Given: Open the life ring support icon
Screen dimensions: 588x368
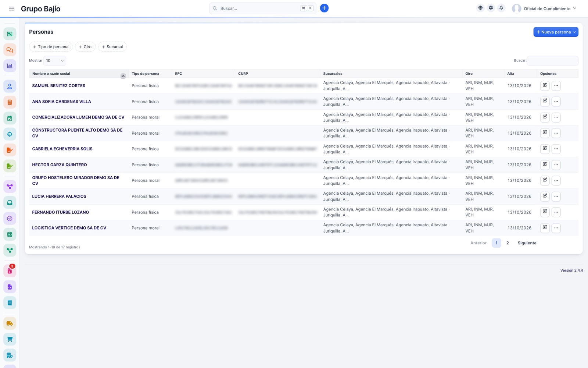Looking at the screenshot, I should pyautogui.click(x=10, y=234).
